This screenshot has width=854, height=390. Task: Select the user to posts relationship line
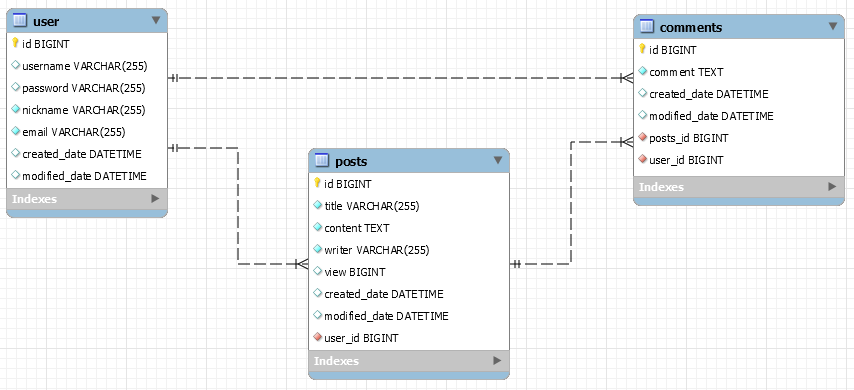click(x=238, y=206)
